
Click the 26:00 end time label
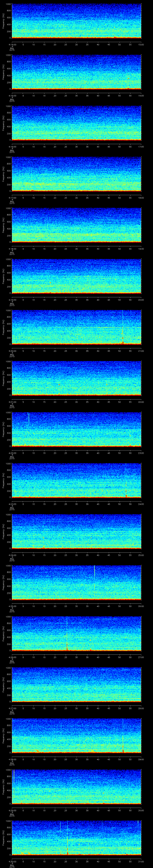pyautogui.click(x=141, y=606)
